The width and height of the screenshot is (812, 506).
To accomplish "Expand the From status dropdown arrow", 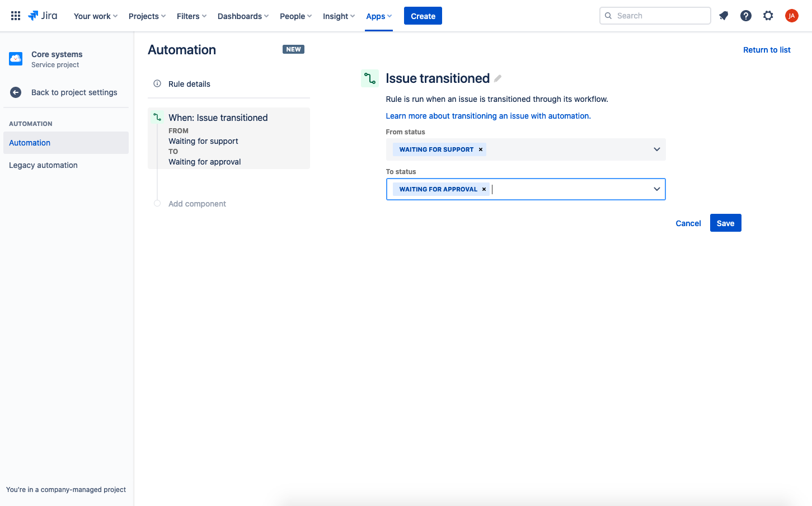I will coord(656,149).
